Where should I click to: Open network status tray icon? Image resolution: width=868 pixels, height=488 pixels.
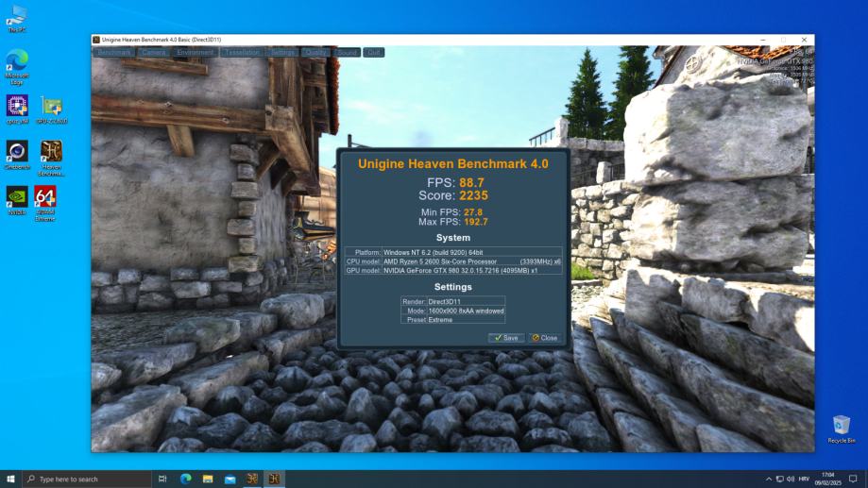[x=779, y=480]
